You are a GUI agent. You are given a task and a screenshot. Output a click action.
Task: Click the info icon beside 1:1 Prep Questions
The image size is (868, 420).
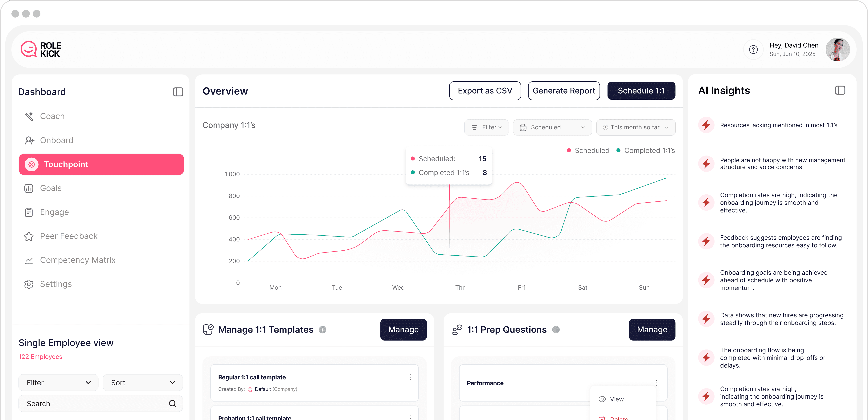tap(556, 329)
